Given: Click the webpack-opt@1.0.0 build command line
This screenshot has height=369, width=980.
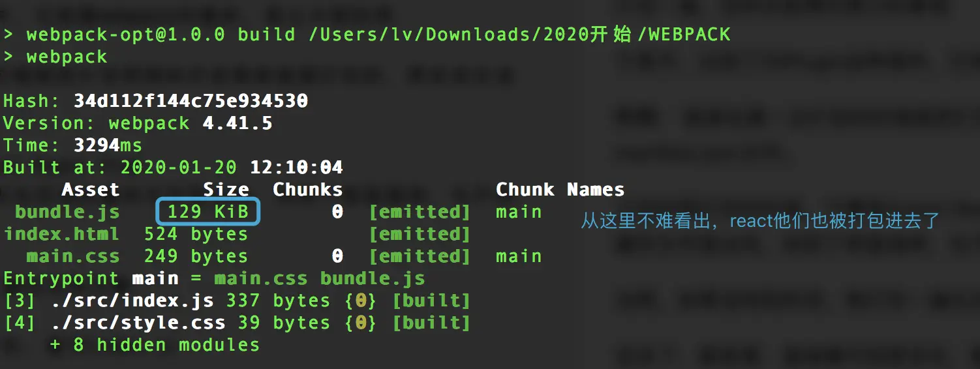Looking at the screenshot, I should [x=367, y=34].
